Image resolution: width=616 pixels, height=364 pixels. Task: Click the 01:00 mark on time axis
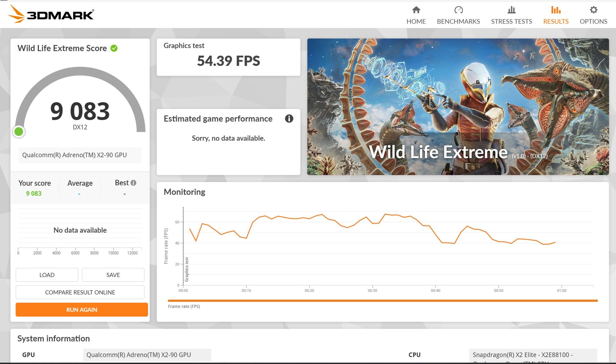click(562, 291)
